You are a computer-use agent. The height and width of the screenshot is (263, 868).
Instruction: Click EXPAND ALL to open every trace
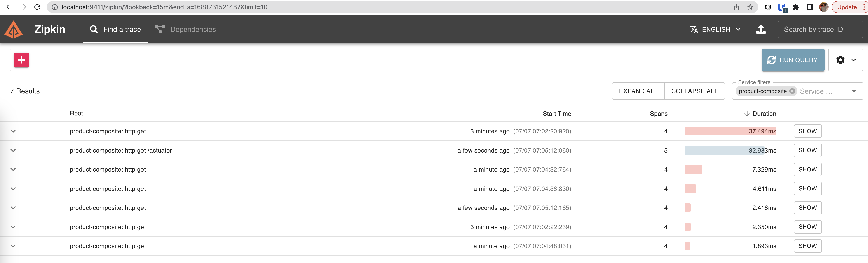(638, 91)
